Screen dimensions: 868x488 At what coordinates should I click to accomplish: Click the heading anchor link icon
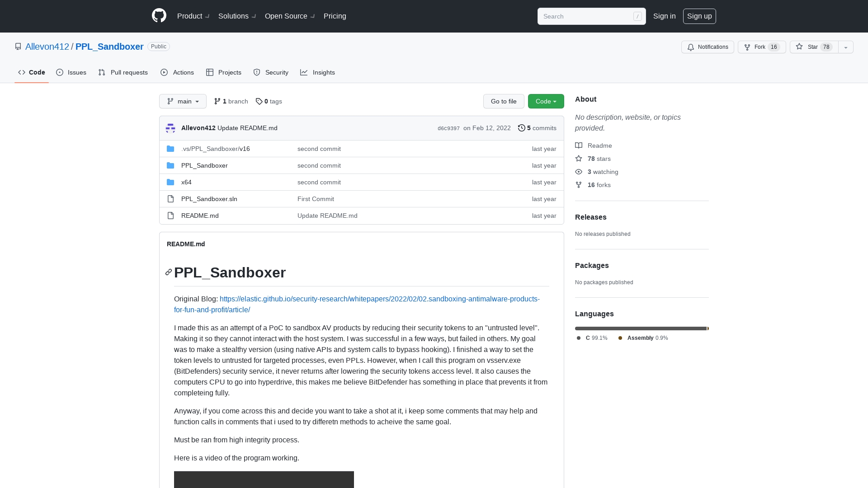pyautogui.click(x=169, y=272)
